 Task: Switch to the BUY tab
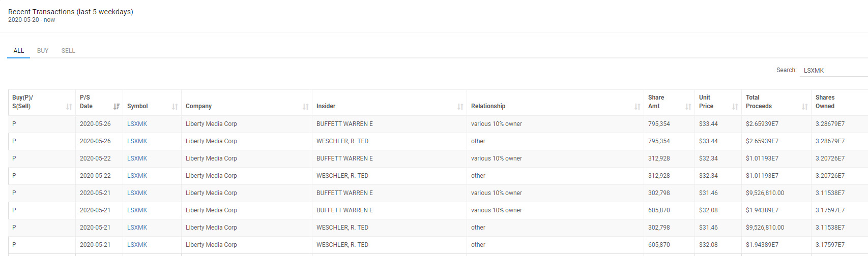[x=43, y=51]
